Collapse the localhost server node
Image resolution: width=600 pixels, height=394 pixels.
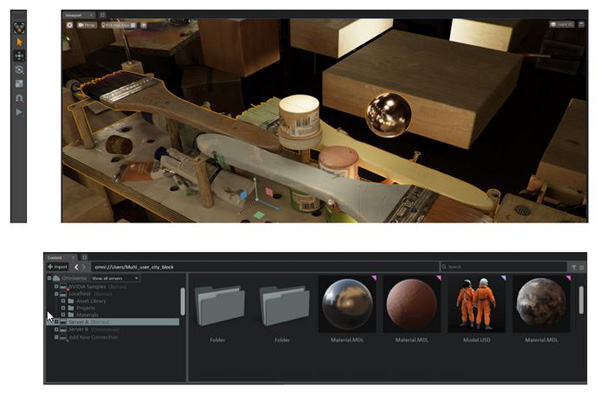pos(56,294)
